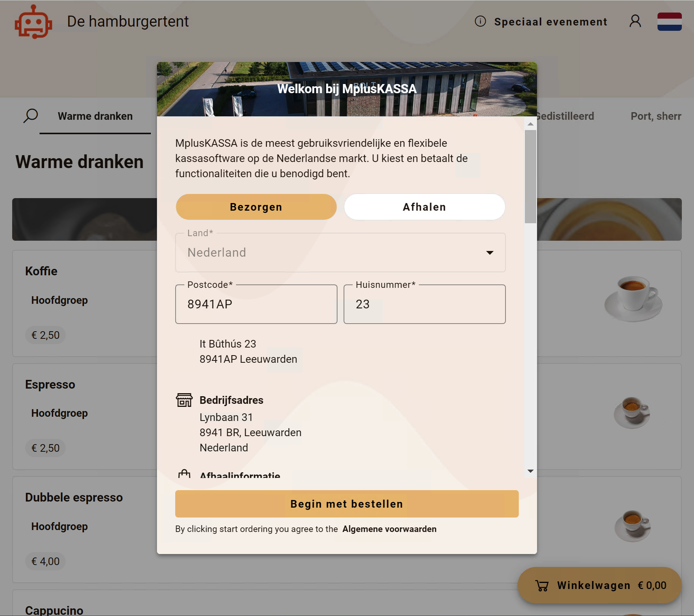Screen dimensions: 694x616
Task: Click the scrollbar up arrow in dialog
Action: 531,124
